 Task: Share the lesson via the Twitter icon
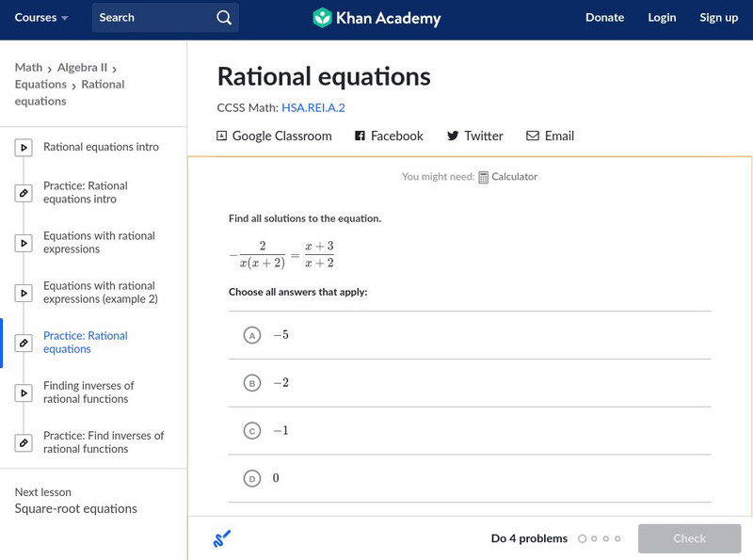(x=452, y=136)
